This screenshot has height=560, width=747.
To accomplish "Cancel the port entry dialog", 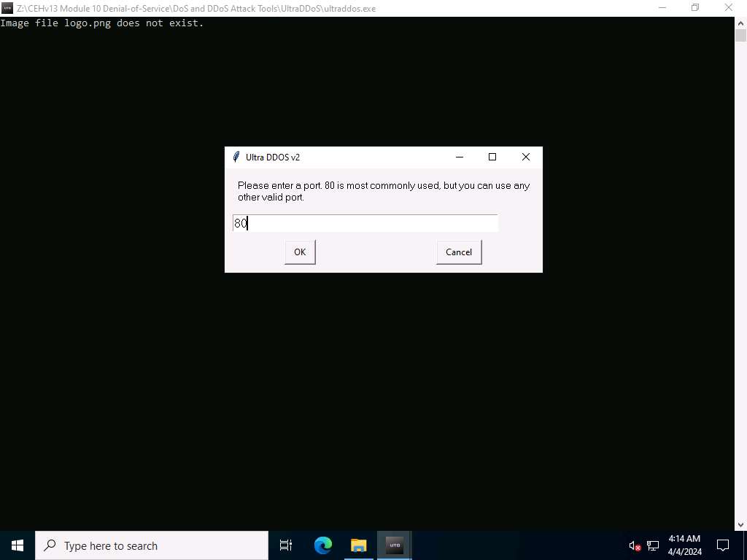I will pyautogui.click(x=459, y=252).
